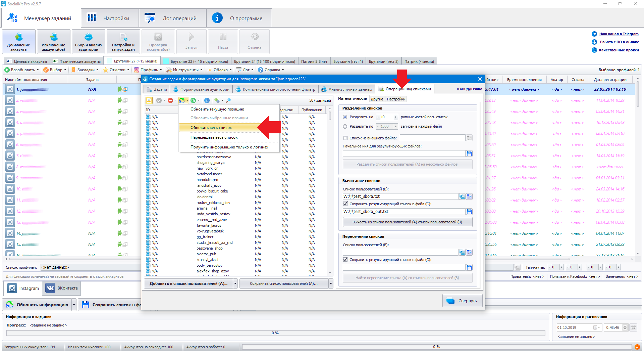644x352 pixels.
Task: Open link Наш канал в Telegram
Action: pyautogui.click(x=619, y=34)
